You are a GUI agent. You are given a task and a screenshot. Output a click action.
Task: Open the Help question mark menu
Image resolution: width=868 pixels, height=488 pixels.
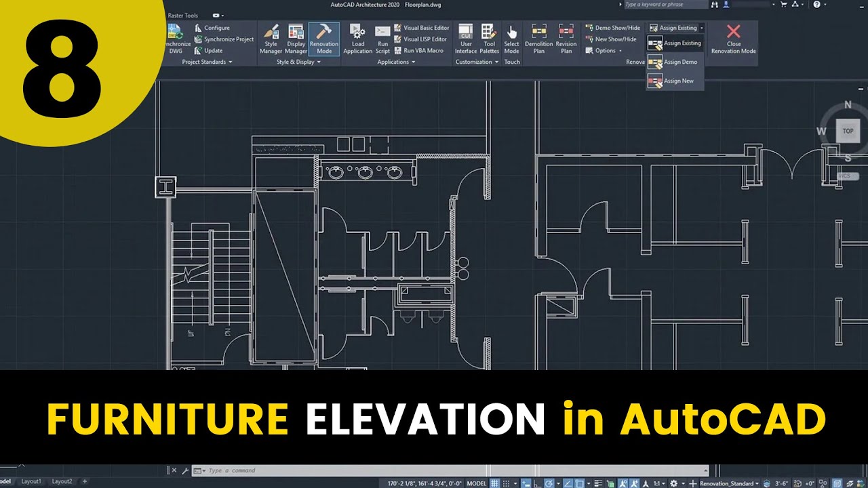click(818, 5)
